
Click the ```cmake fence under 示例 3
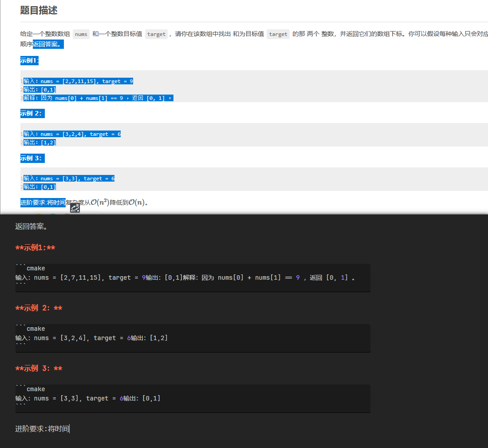[30, 389]
